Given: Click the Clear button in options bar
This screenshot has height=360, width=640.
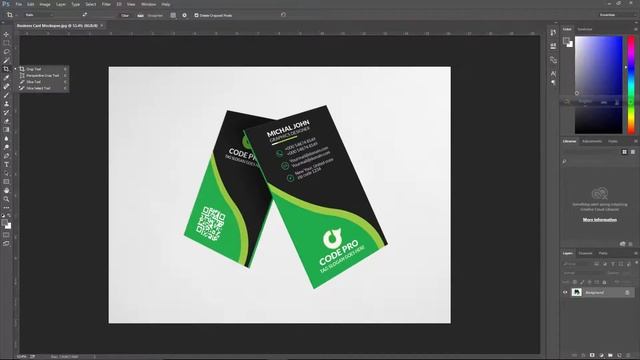Looking at the screenshot, I should pyautogui.click(x=125, y=15).
